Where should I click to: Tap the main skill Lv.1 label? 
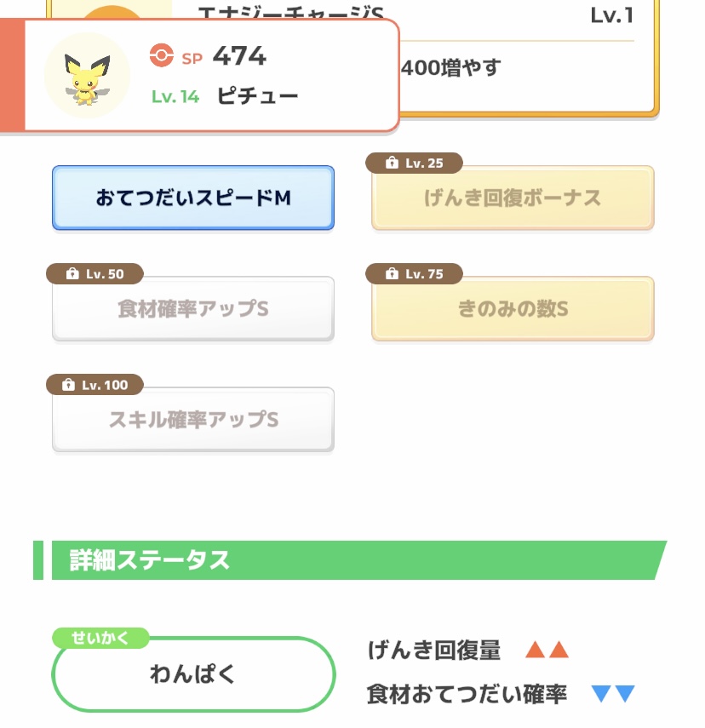[x=611, y=15]
